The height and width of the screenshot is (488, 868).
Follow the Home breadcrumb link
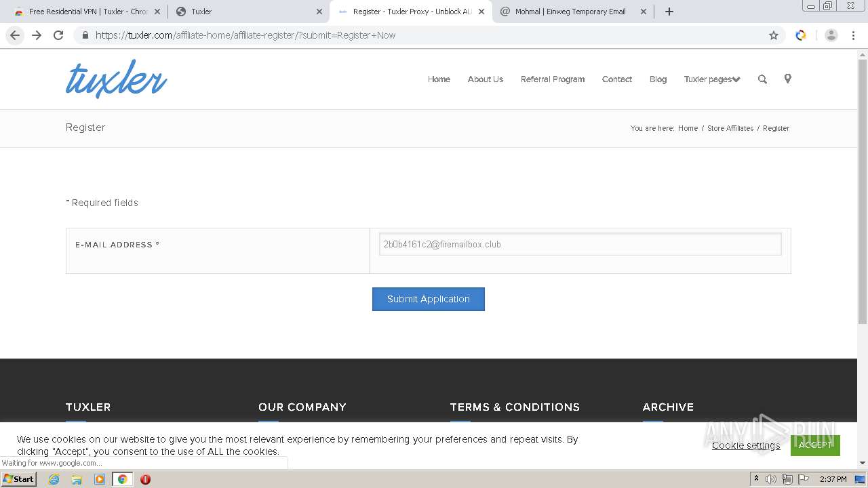pyautogui.click(x=688, y=128)
